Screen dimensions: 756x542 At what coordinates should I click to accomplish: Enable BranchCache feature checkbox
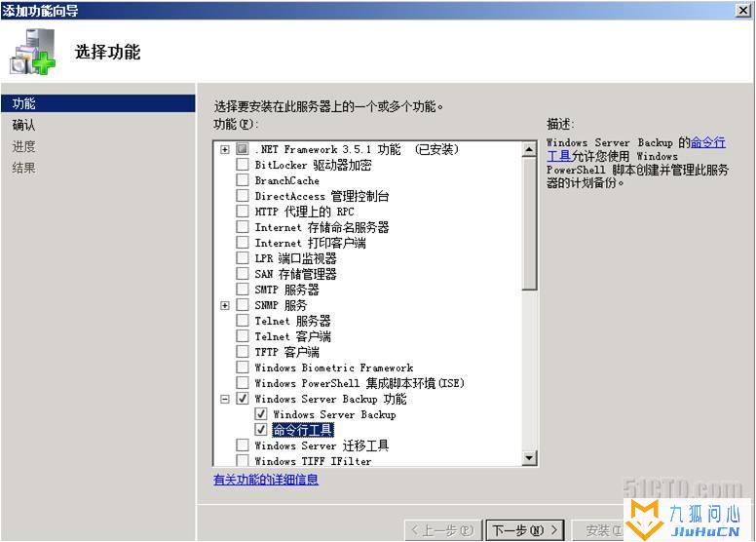(x=243, y=180)
